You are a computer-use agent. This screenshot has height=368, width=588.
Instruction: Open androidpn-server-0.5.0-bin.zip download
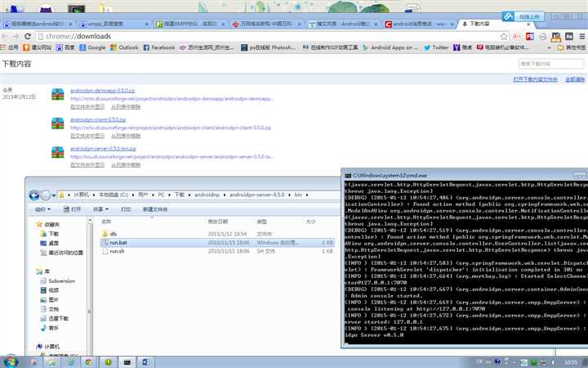103,148
